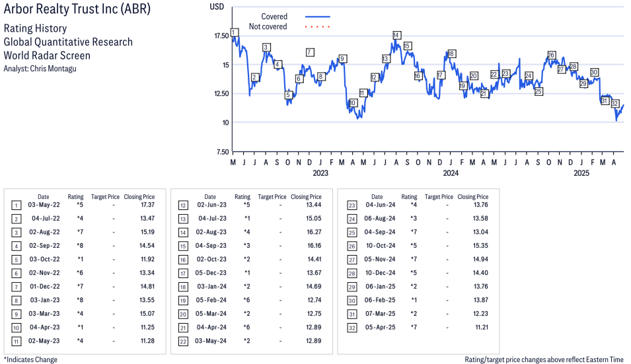Screen dimensions: 631x364
Task: Click the rating *1 in the 06-Feb-25 row
Action: [x=414, y=300]
